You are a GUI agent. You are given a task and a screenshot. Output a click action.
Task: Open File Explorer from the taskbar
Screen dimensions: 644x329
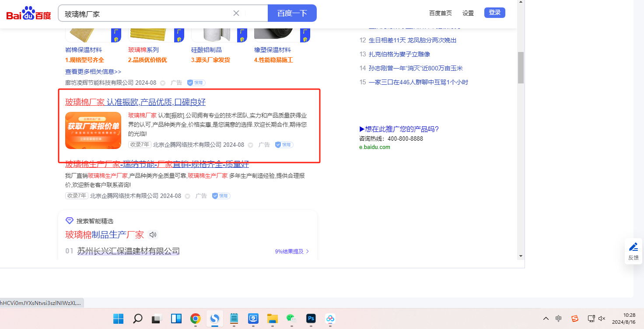(273, 319)
